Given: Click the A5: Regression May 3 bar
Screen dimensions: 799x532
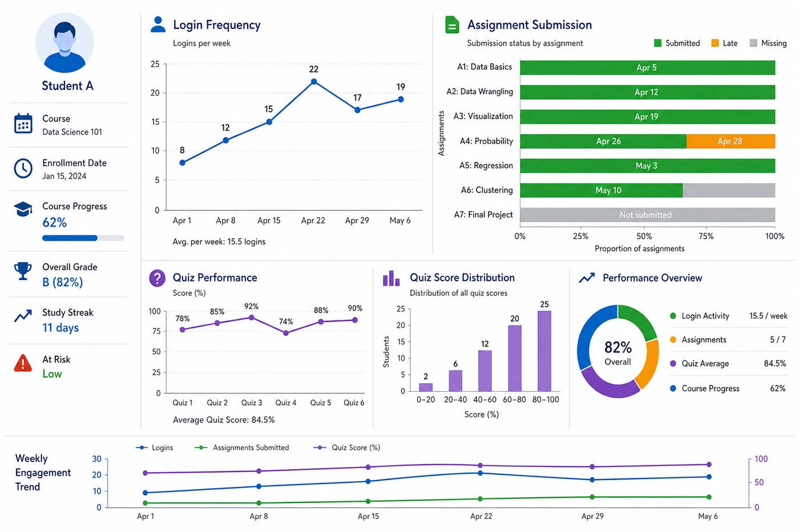Looking at the screenshot, I should [x=647, y=165].
